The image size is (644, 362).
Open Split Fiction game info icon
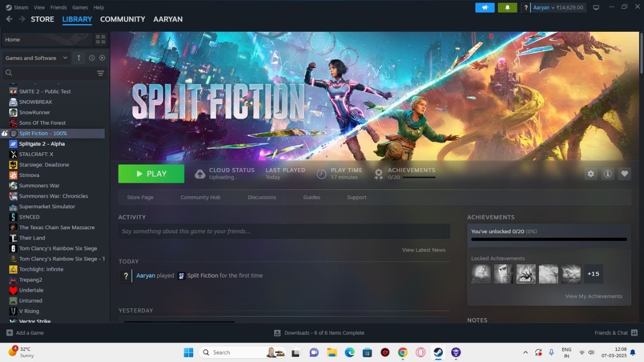(608, 173)
